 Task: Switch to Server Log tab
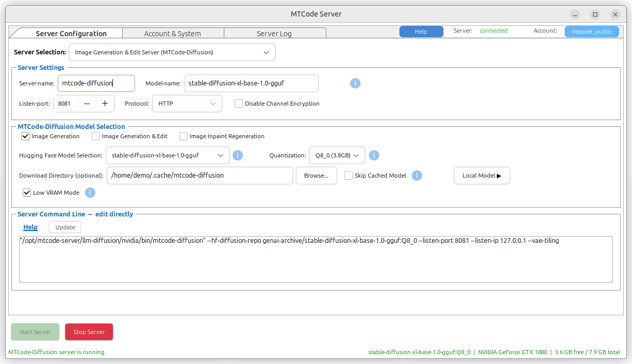tap(275, 34)
